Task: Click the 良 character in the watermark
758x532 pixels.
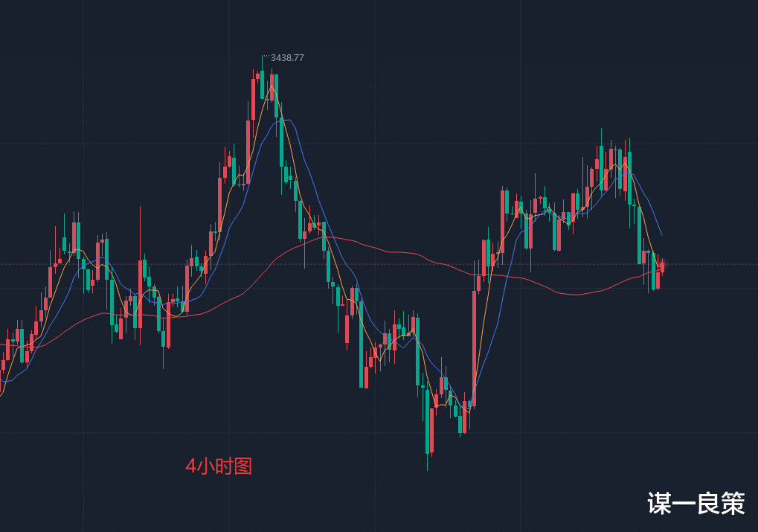Action: (708, 504)
